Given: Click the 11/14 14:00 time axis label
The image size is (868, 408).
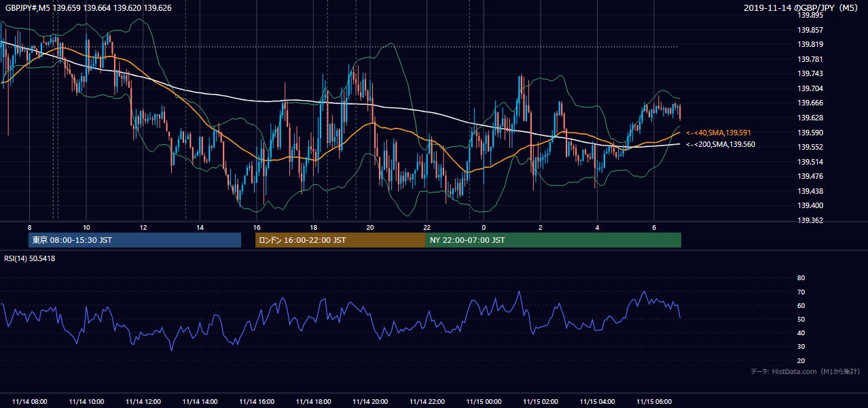Looking at the screenshot, I should [200, 402].
